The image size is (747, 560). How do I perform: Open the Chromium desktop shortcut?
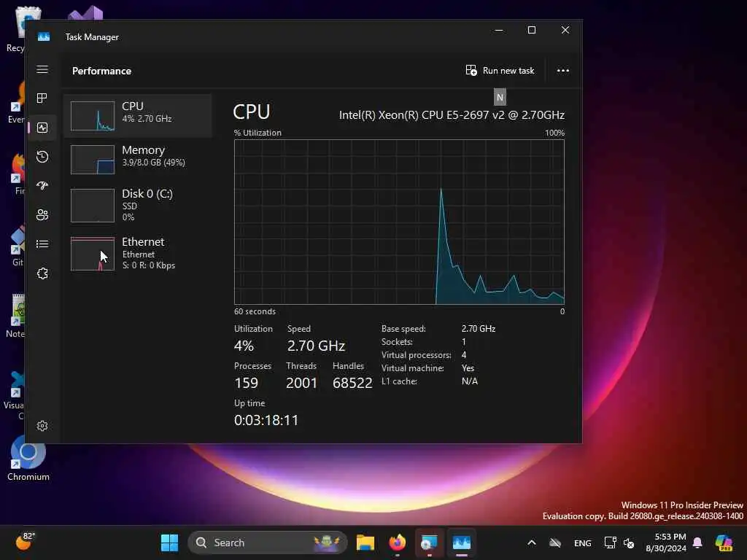click(x=28, y=458)
